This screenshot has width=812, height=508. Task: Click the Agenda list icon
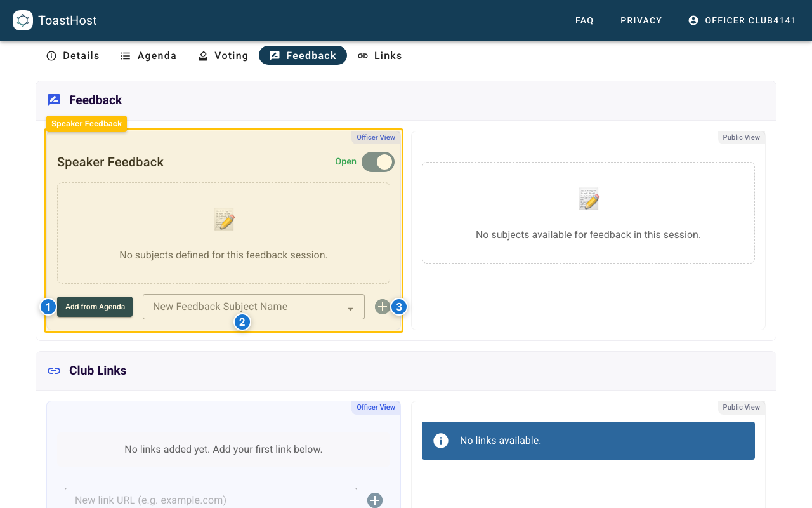coord(124,56)
